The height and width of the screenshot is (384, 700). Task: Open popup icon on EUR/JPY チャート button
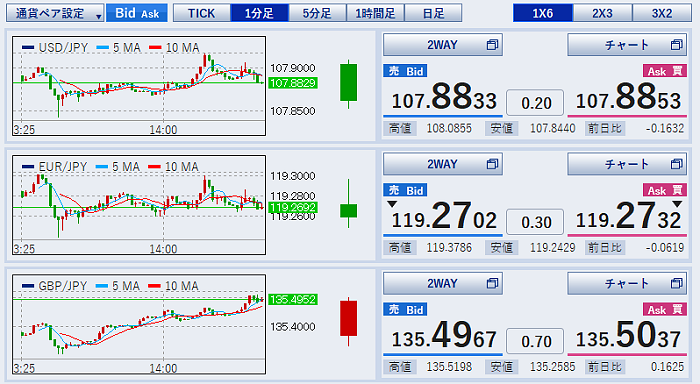click(676, 164)
